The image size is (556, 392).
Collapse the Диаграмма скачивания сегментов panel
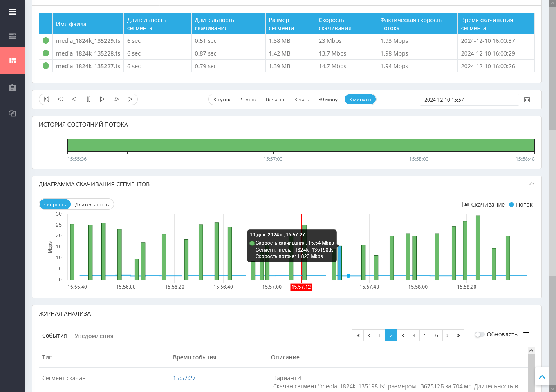tap(532, 184)
